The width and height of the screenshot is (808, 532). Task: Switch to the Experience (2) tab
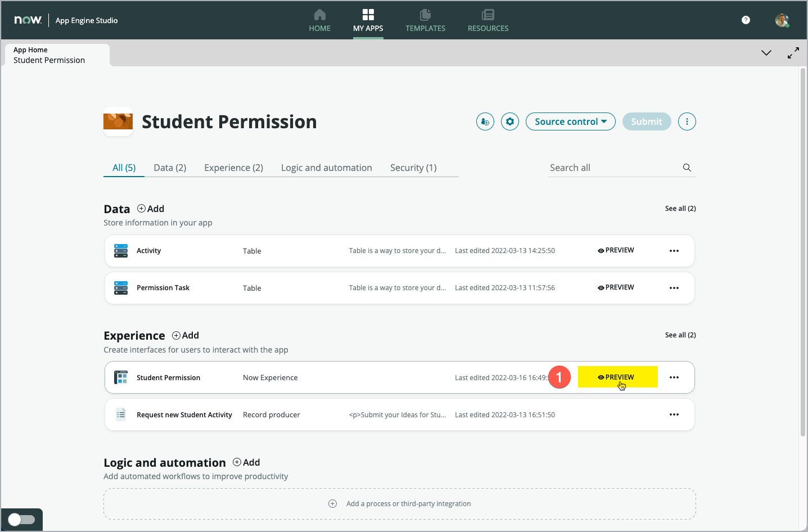pyautogui.click(x=233, y=168)
